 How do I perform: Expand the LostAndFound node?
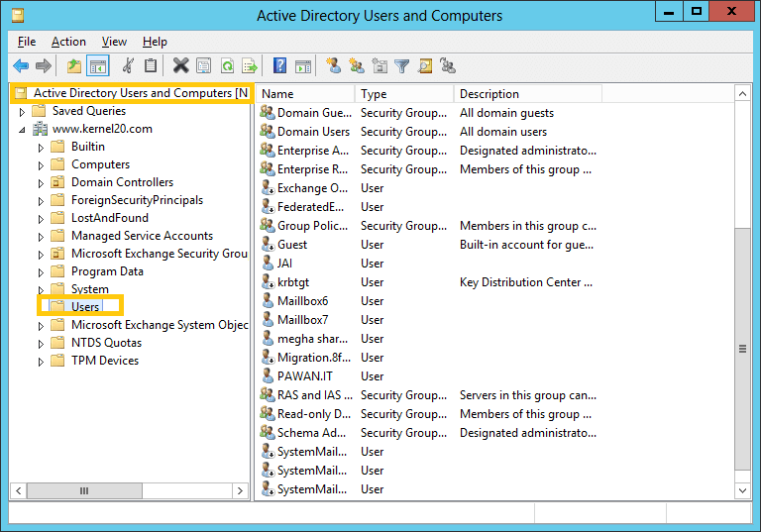[x=41, y=219]
